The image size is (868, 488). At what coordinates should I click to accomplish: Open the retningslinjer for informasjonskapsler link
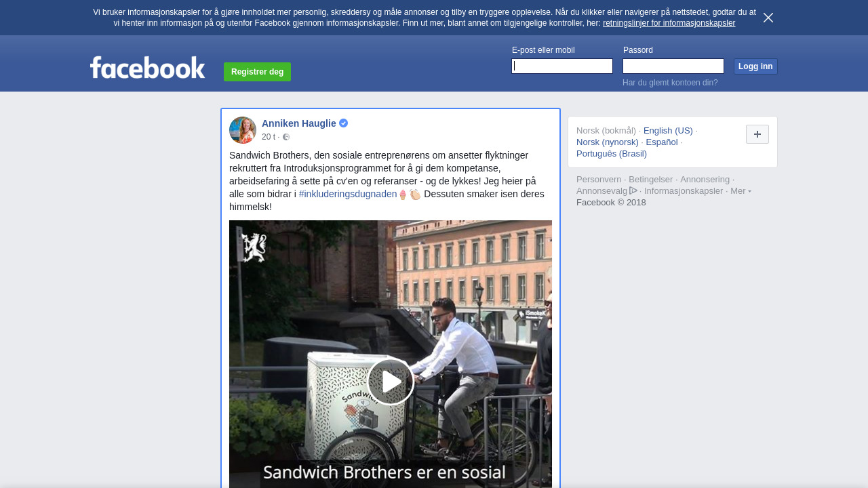(669, 23)
